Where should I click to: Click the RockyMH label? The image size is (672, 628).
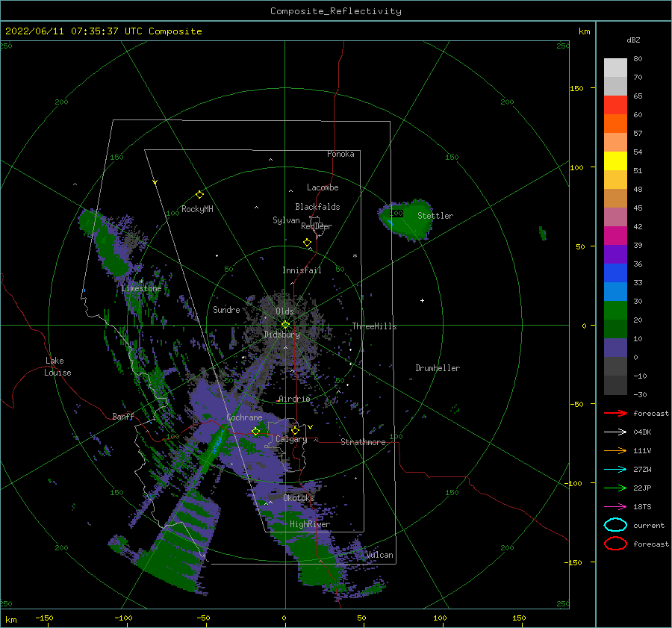point(197,209)
